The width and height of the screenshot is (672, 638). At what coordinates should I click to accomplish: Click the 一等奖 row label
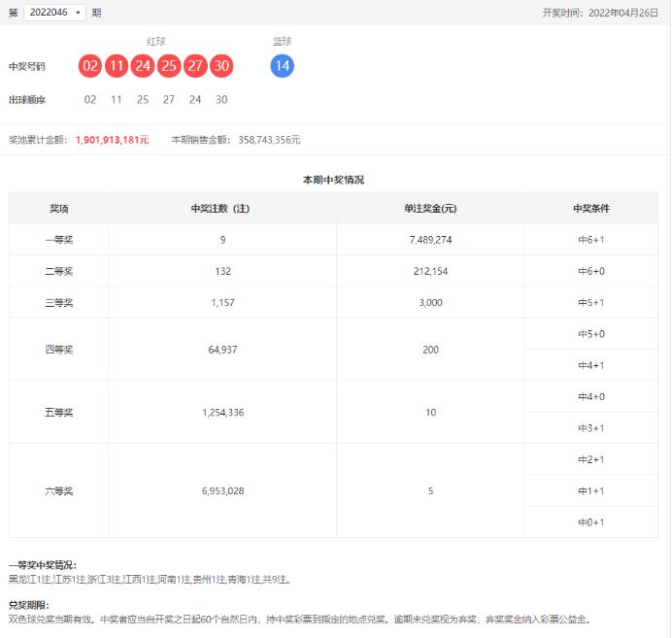[x=58, y=240]
